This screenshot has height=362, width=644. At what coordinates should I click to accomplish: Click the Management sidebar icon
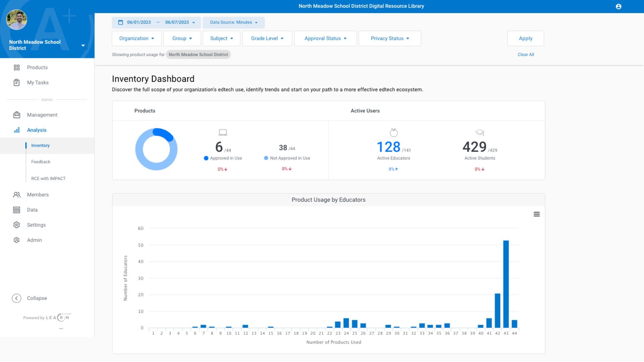pyautogui.click(x=16, y=115)
